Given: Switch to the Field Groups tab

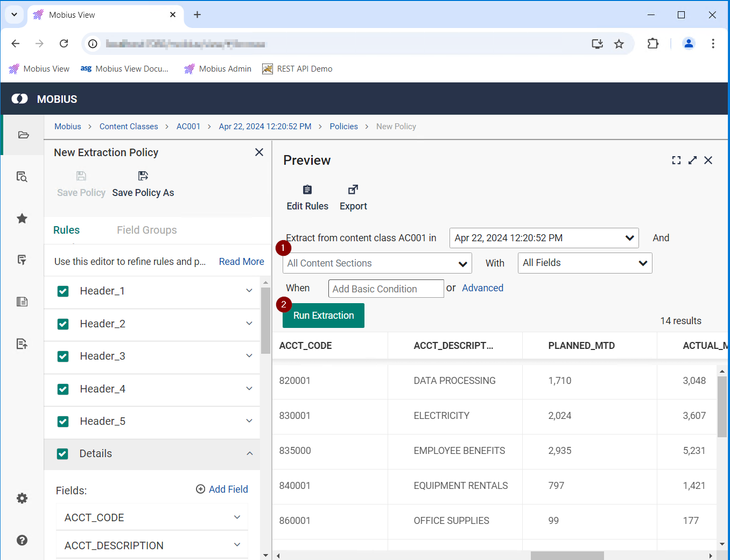Looking at the screenshot, I should 146,230.
